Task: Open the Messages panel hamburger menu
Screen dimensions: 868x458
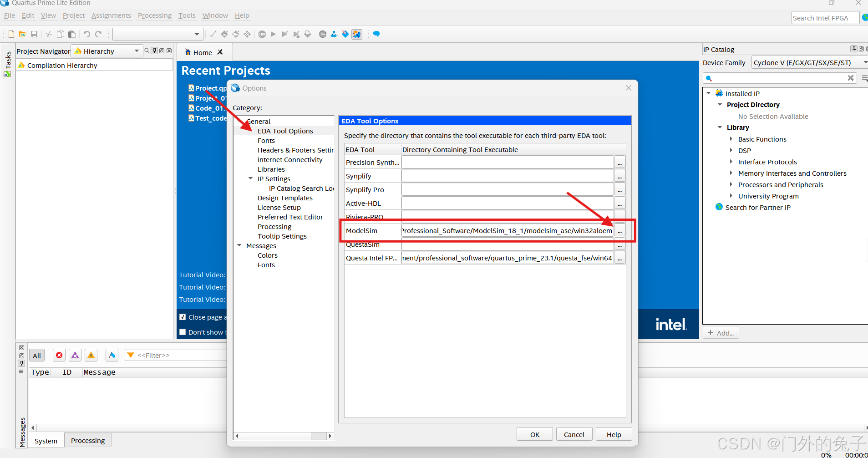Action: click(x=21, y=371)
